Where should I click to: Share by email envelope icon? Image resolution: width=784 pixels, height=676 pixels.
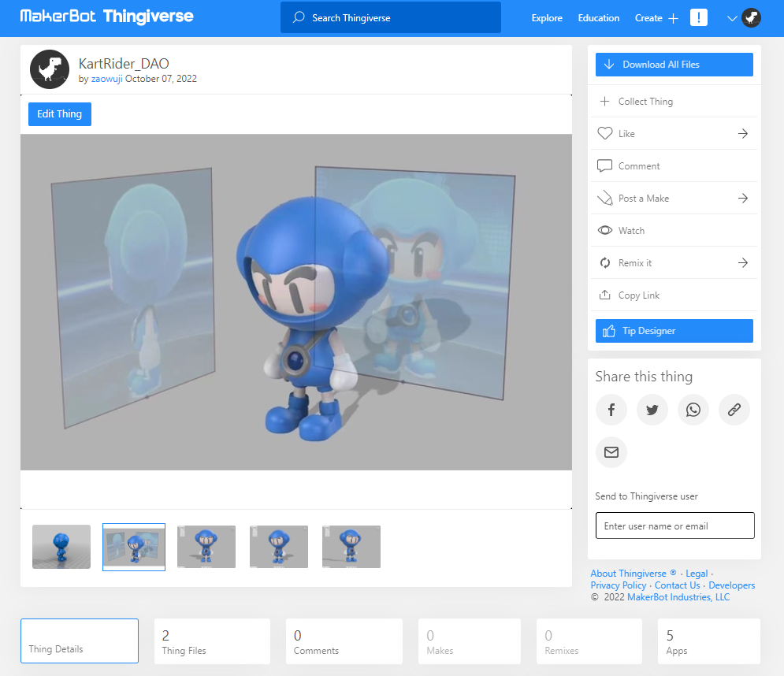pyautogui.click(x=611, y=452)
